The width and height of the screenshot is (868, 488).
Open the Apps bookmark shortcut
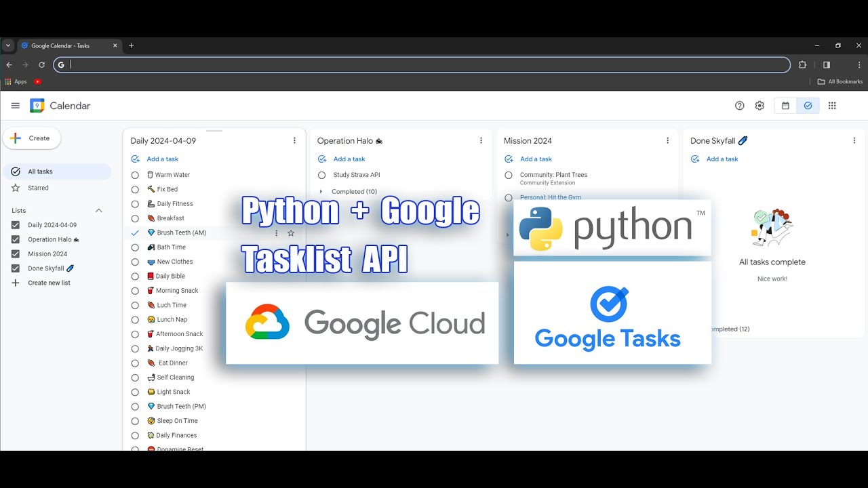16,81
